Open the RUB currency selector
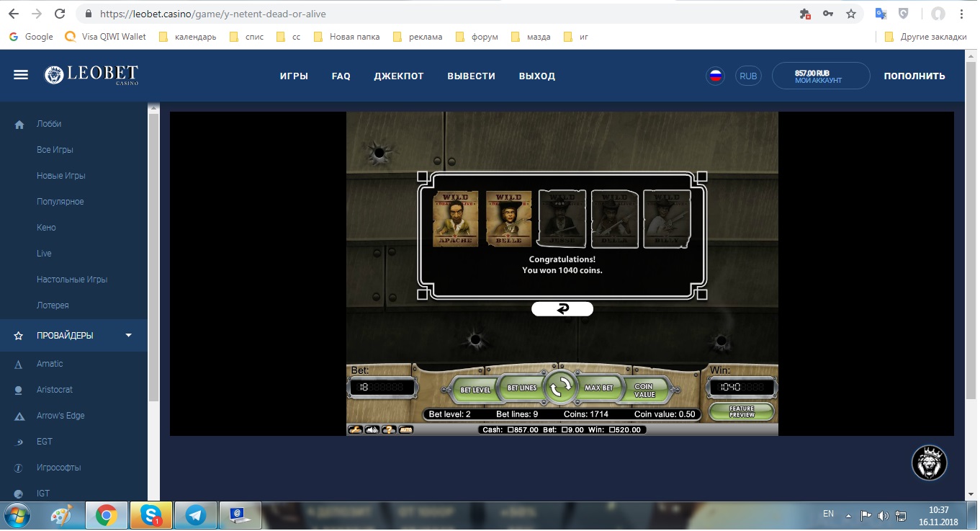This screenshot has width=980, height=531. (x=748, y=76)
